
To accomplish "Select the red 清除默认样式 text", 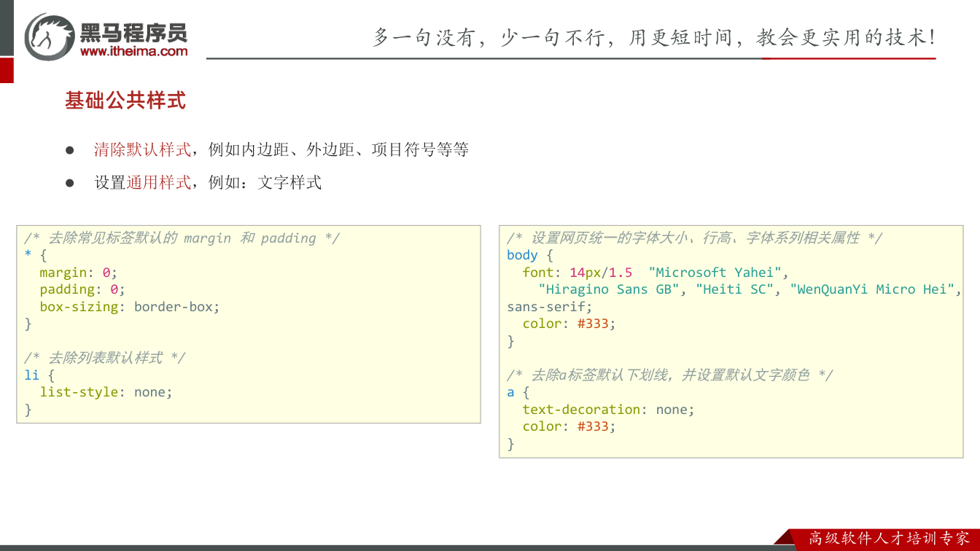I will [x=142, y=149].
